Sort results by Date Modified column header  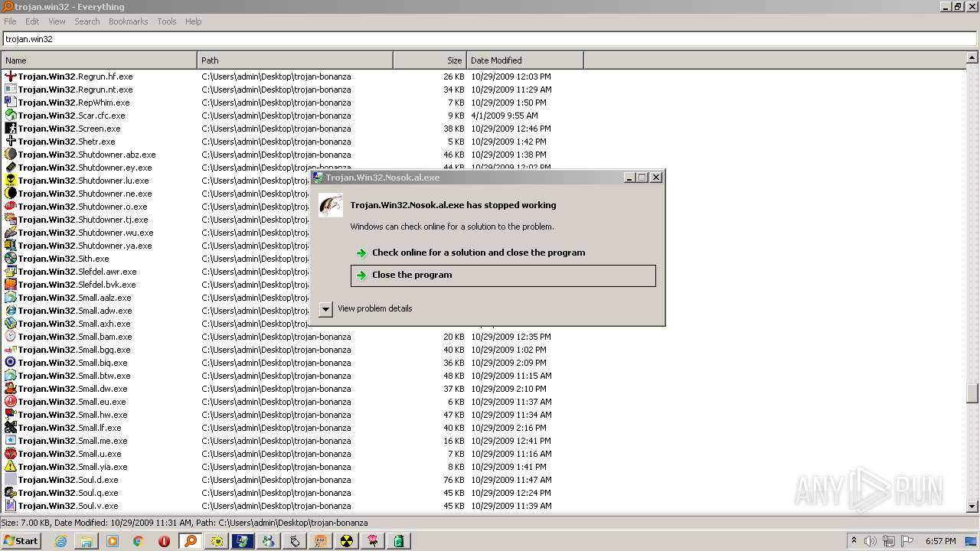tap(524, 60)
